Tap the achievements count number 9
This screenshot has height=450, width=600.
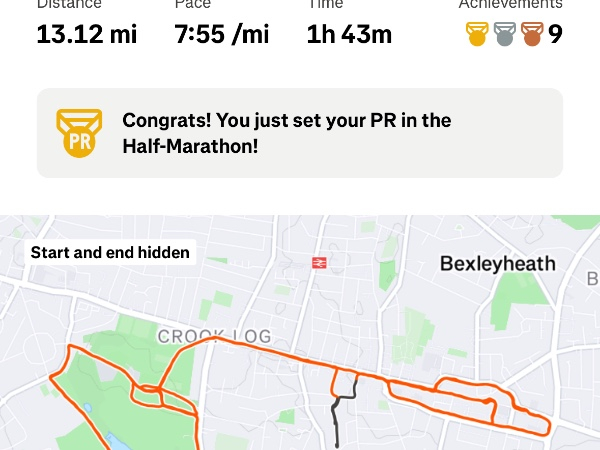(x=555, y=35)
